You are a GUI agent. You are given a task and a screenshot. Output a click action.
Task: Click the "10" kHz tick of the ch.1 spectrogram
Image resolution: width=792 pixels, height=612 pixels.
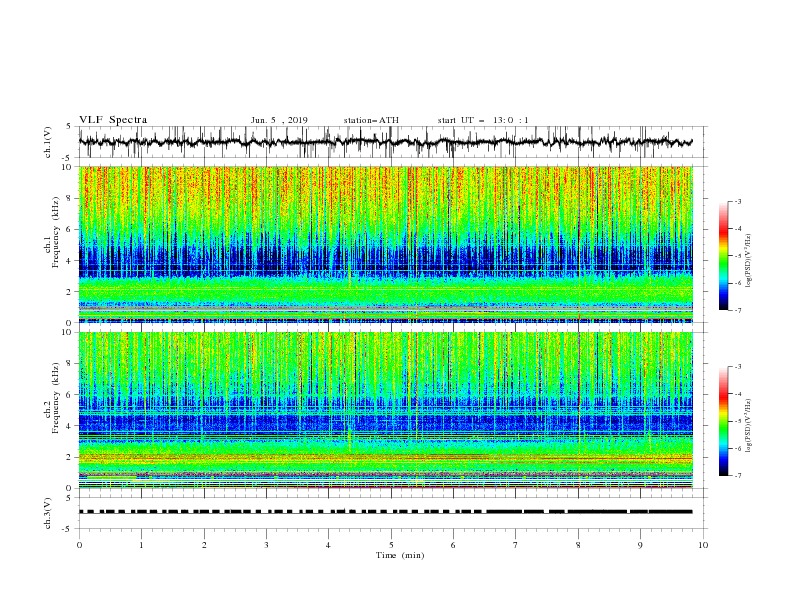[x=67, y=167]
